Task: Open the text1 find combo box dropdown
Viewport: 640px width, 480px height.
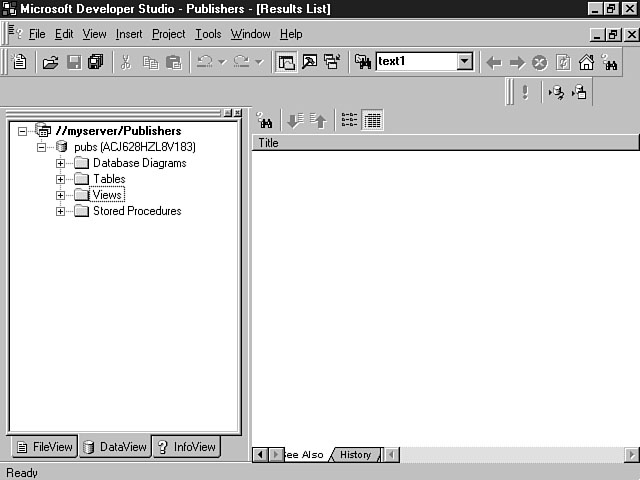Action: point(464,62)
